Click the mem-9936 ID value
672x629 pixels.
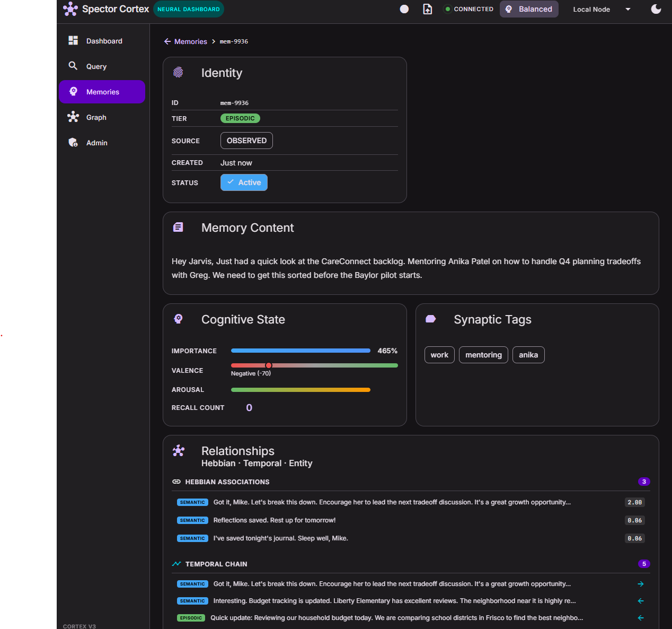coord(234,103)
